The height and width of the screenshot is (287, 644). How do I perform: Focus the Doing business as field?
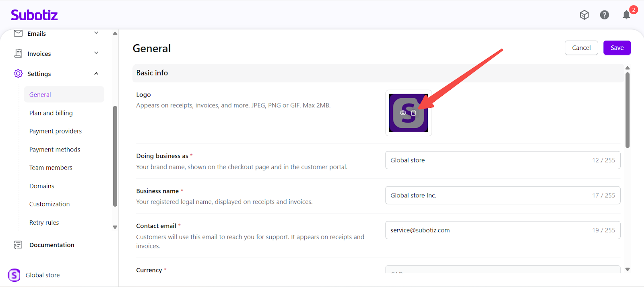(x=487, y=160)
